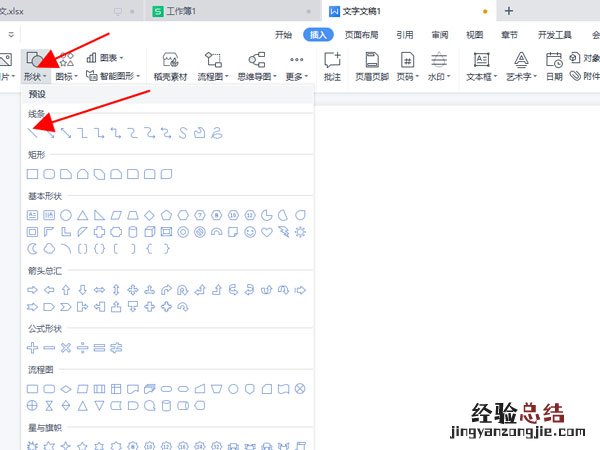Open the 流程图 flowchart dropdown
600x450 pixels.
pyautogui.click(x=213, y=67)
